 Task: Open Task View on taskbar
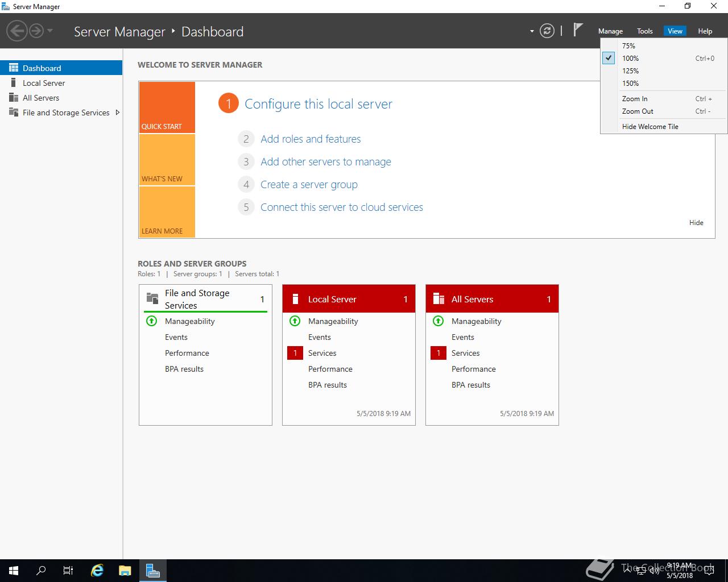pyautogui.click(x=68, y=571)
